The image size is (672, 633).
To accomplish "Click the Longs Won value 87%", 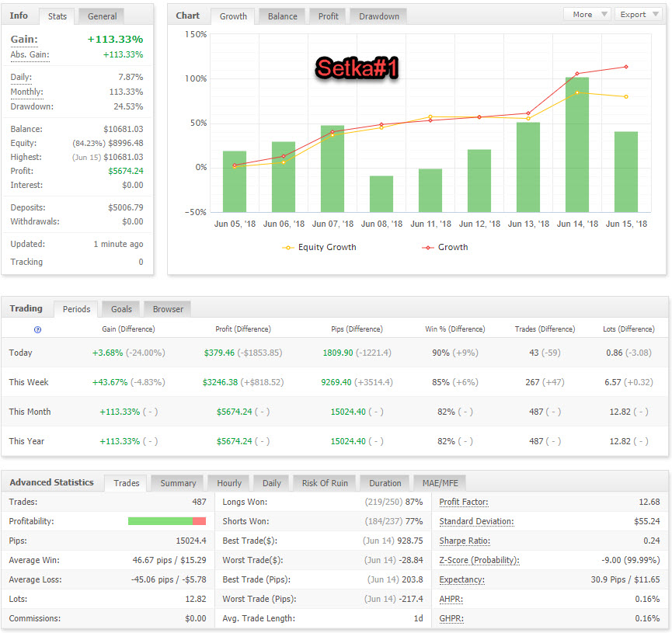I will coord(414,502).
